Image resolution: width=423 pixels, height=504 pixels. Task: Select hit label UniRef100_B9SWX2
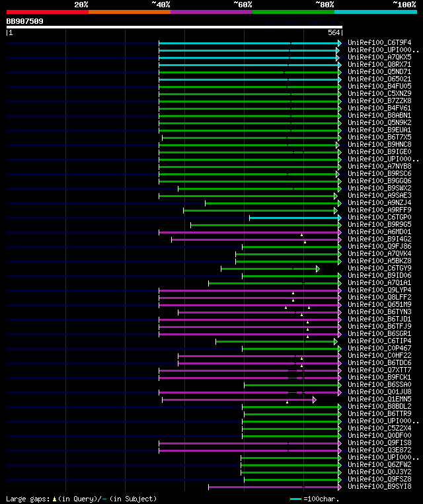click(379, 188)
